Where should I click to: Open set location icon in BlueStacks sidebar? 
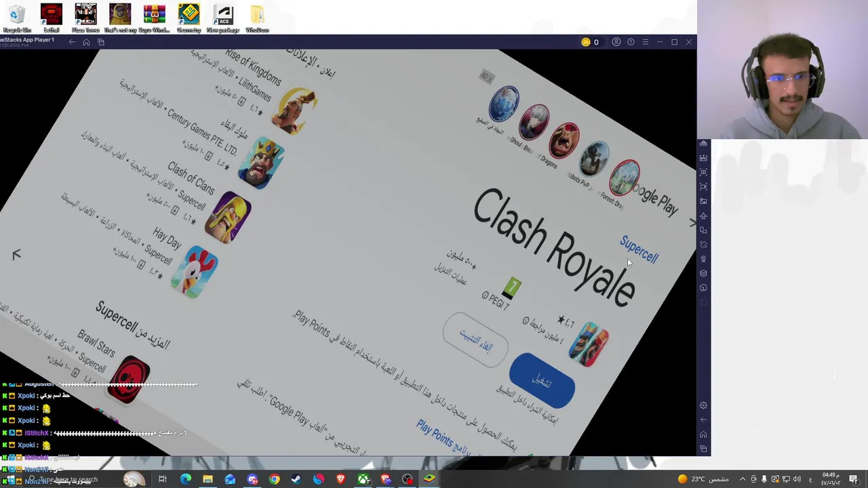pos(703,259)
